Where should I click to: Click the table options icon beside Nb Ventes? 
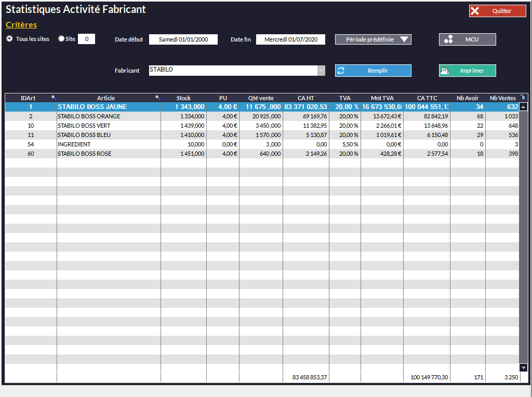coord(523,98)
